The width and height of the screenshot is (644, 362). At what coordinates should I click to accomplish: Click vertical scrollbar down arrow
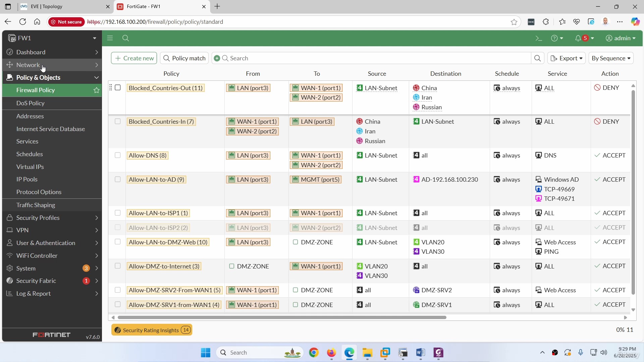pos(633,310)
